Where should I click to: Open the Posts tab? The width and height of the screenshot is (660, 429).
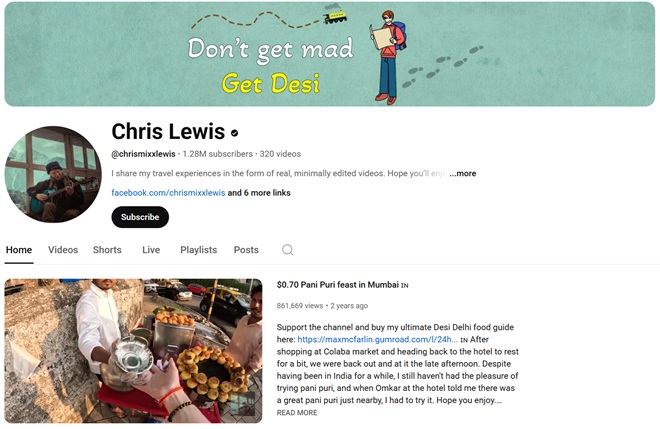(x=246, y=250)
